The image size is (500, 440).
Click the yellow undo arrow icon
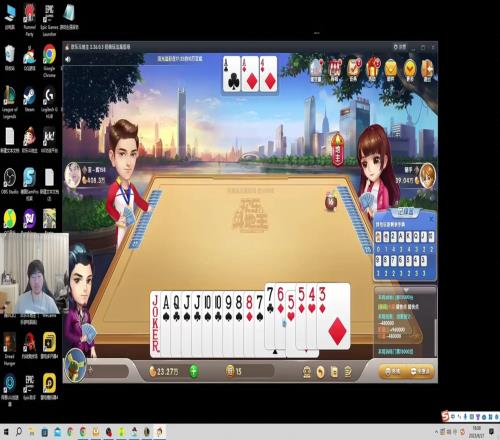321,372
